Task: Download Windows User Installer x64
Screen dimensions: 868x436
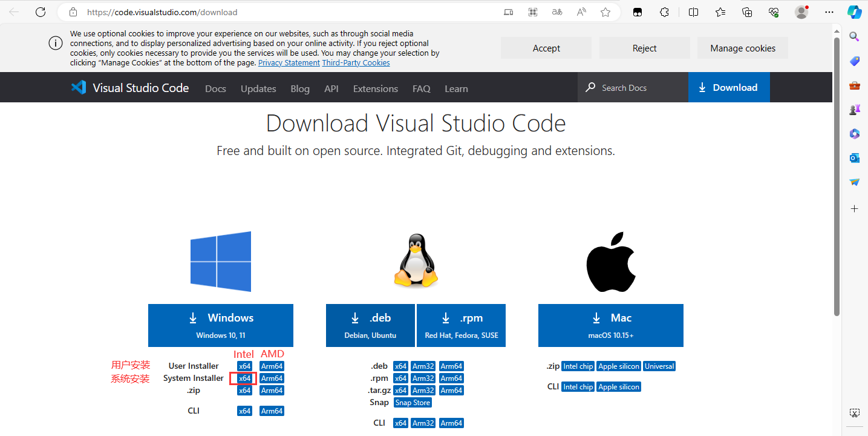Action: [244, 366]
